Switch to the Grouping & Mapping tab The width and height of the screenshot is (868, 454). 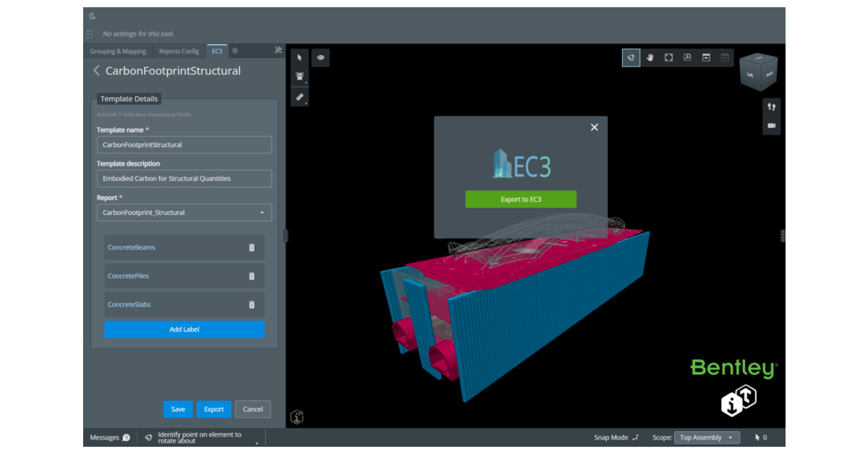pyautogui.click(x=117, y=51)
